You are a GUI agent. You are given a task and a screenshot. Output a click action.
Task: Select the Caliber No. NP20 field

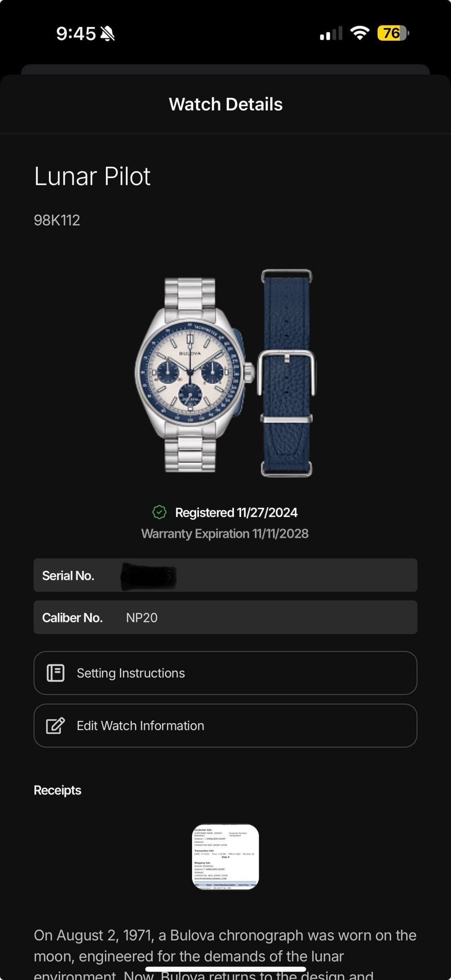[225, 617]
